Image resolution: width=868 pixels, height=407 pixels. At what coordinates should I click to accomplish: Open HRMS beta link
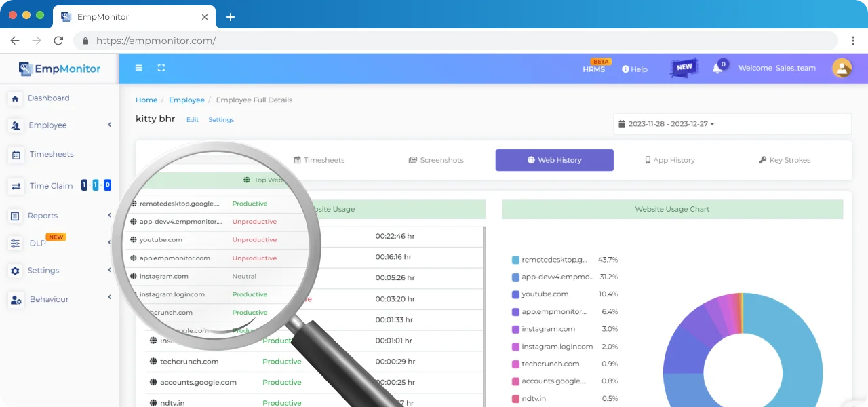coord(594,69)
